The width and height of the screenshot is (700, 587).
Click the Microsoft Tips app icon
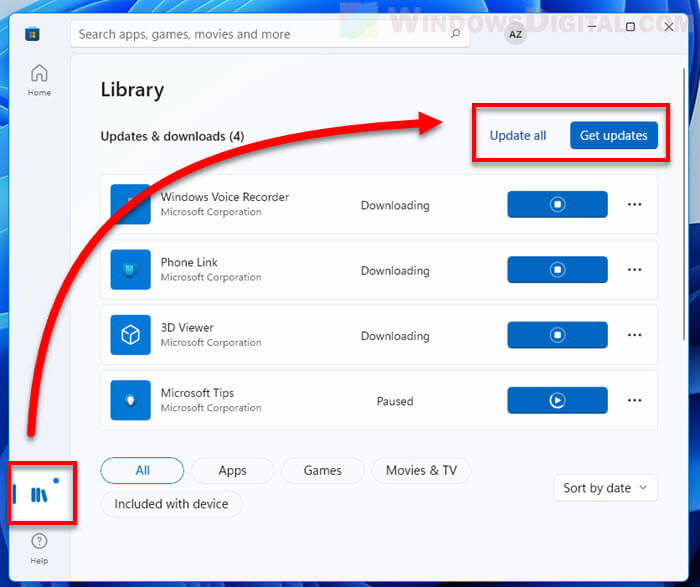130,400
